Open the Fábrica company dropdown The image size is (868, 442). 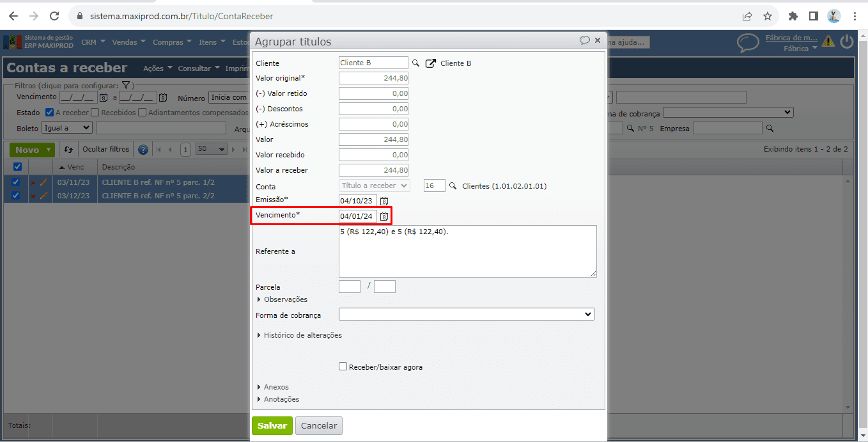click(x=800, y=48)
